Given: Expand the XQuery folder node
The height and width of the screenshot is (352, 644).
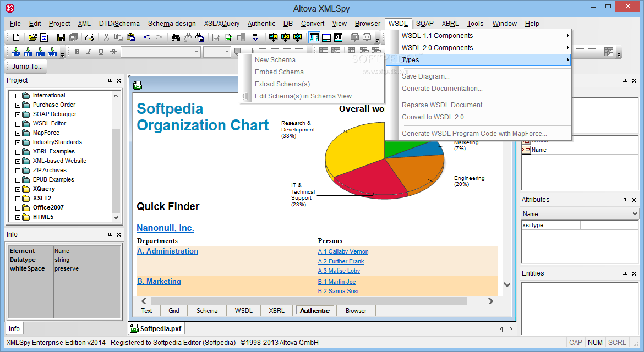Looking at the screenshot, I should 18,190.
